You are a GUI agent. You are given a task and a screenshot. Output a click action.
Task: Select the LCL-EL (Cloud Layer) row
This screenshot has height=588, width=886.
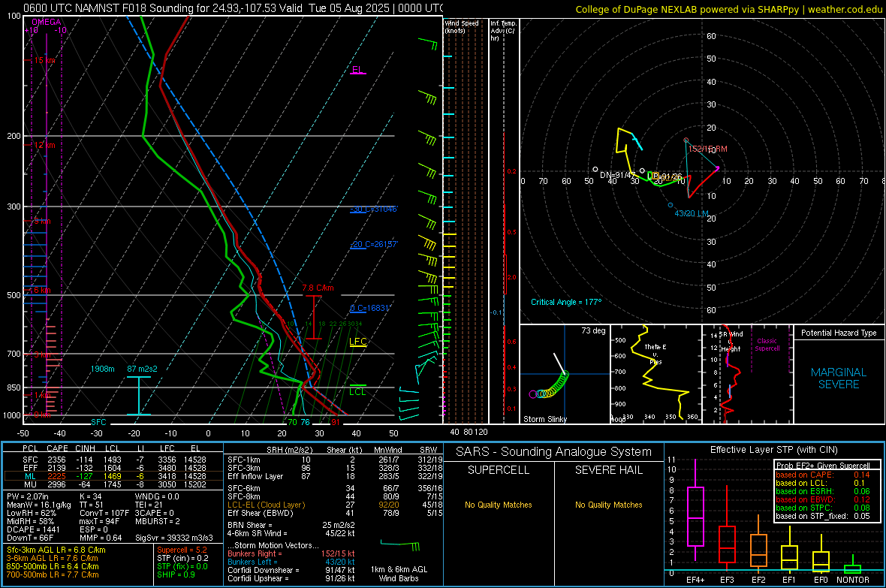coord(335,505)
